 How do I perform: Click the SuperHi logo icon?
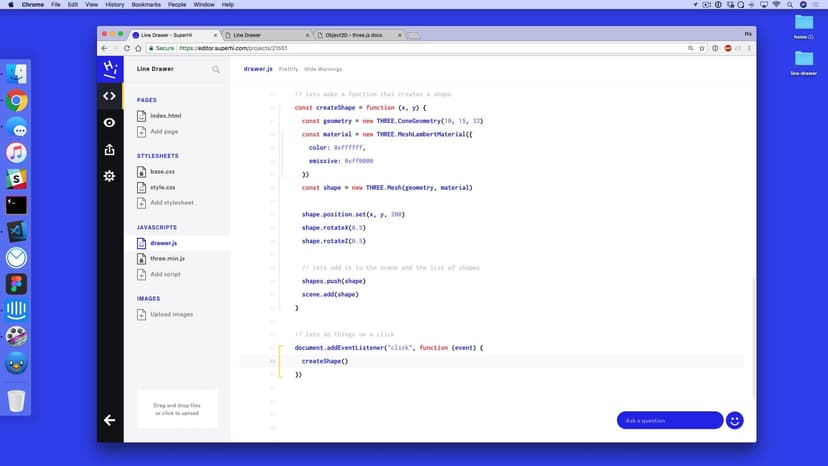point(110,69)
